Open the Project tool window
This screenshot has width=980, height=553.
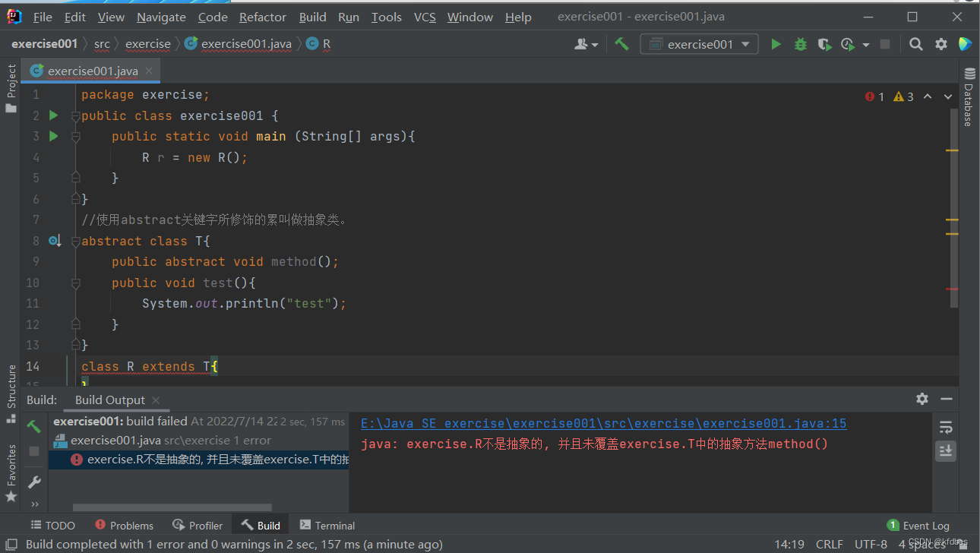(x=11, y=88)
